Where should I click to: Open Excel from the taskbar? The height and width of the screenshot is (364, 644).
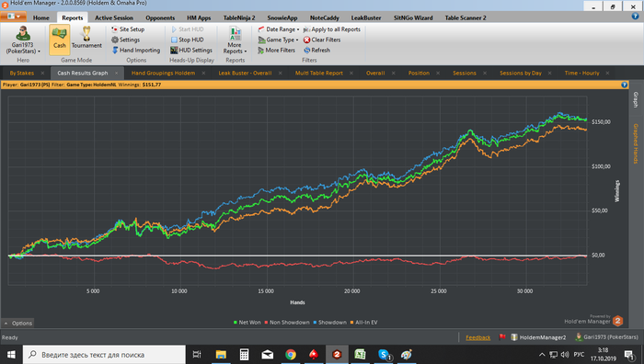click(x=361, y=355)
